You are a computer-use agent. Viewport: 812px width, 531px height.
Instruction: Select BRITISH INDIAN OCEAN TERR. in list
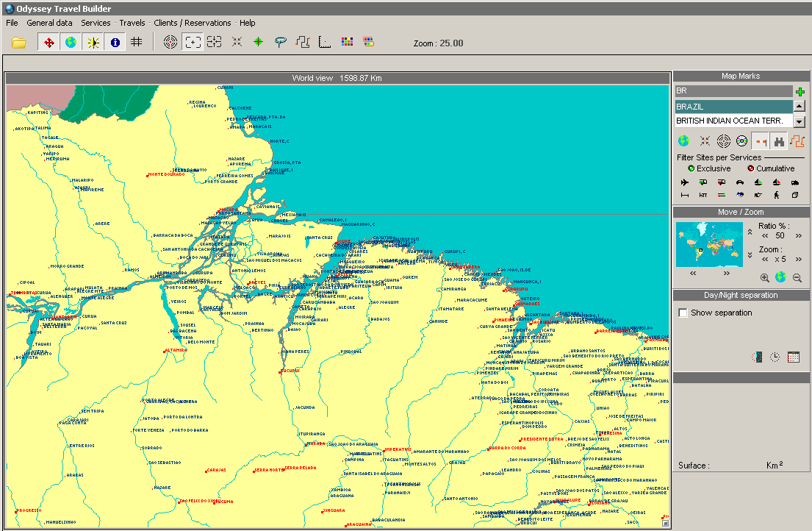pyautogui.click(x=730, y=121)
